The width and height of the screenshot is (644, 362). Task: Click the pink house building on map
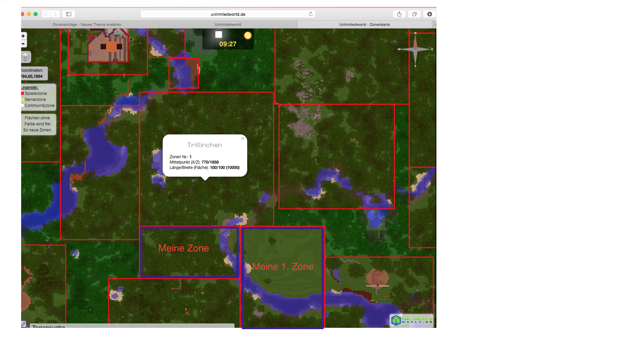click(108, 46)
